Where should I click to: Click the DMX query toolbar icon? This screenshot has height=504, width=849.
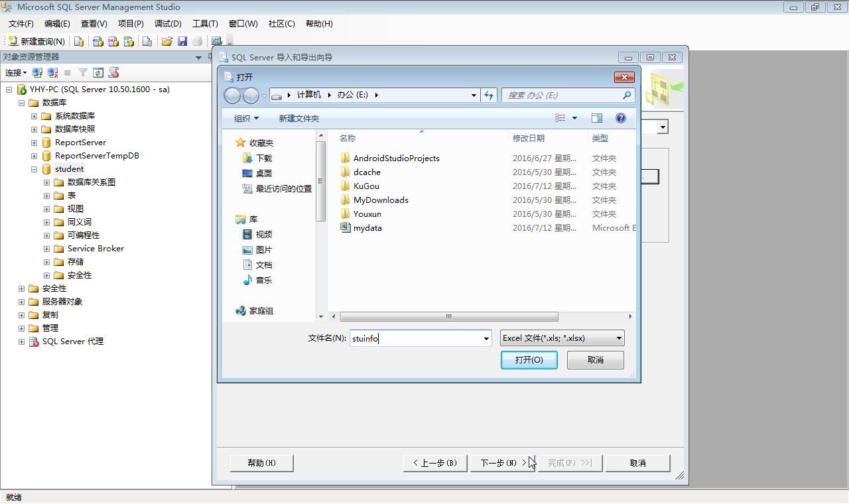click(x=113, y=41)
